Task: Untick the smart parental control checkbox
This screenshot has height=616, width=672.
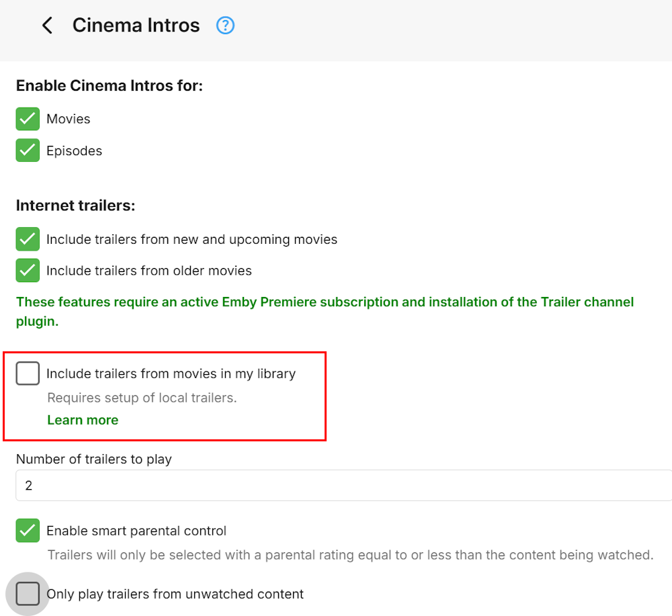Action: point(28,531)
